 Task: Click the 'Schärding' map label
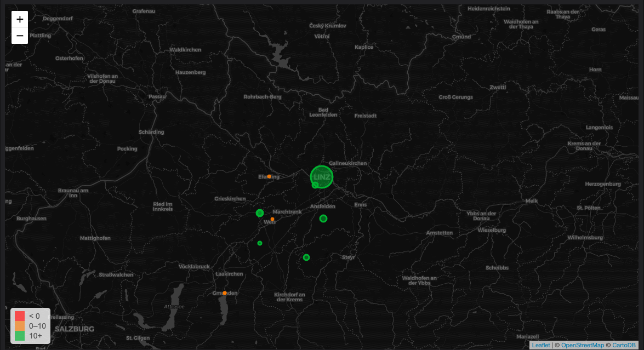pyautogui.click(x=151, y=132)
